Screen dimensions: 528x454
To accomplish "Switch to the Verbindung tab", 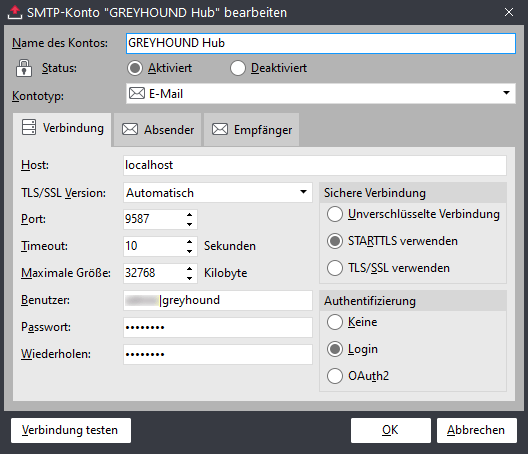I will pyautogui.click(x=62, y=129).
